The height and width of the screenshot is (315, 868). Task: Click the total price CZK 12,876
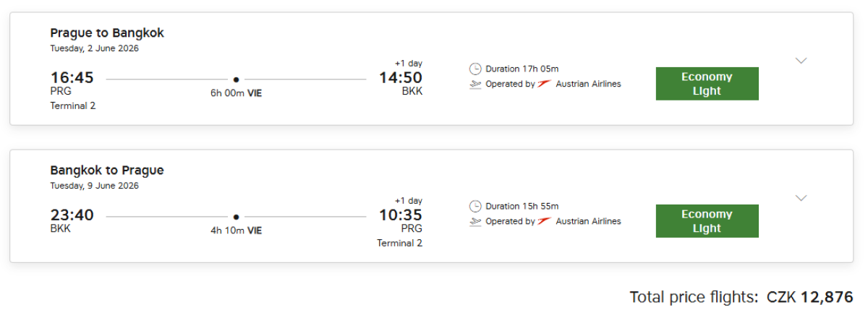[810, 297]
